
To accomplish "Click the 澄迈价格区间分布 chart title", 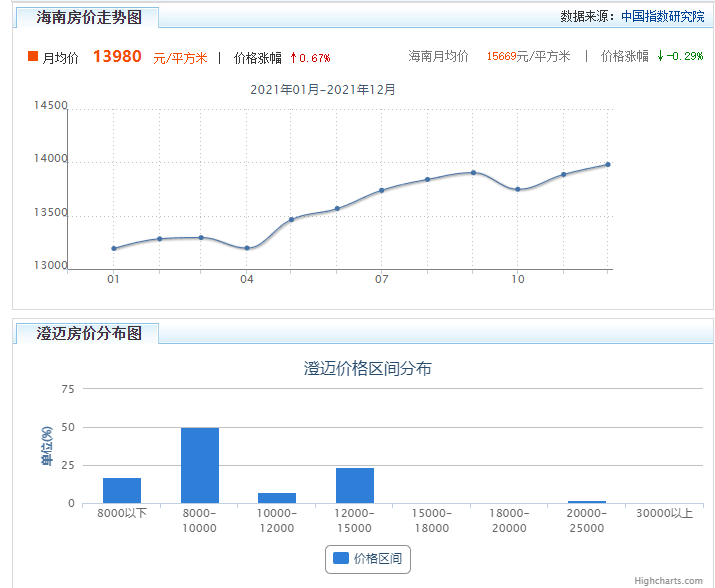I will [x=368, y=368].
